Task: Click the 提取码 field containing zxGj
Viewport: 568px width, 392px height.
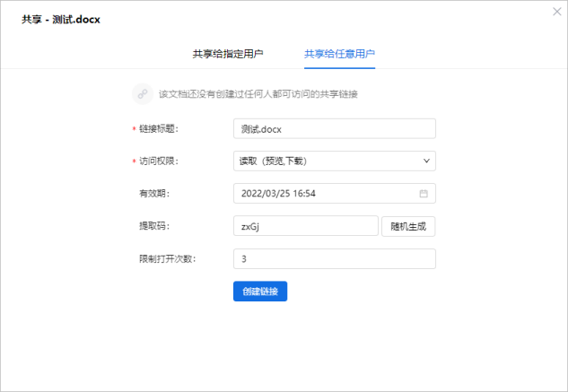Action: pyautogui.click(x=305, y=226)
